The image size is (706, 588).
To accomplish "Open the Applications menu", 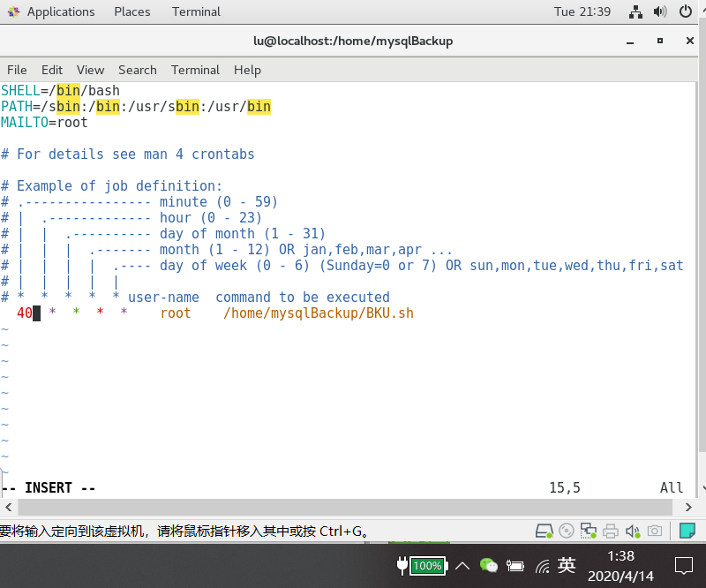I will tap(53, 11).
